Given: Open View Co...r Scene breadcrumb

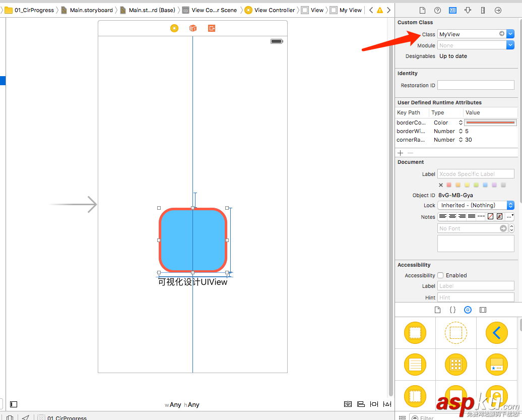Looking at the screenshot, I should 210,10.
